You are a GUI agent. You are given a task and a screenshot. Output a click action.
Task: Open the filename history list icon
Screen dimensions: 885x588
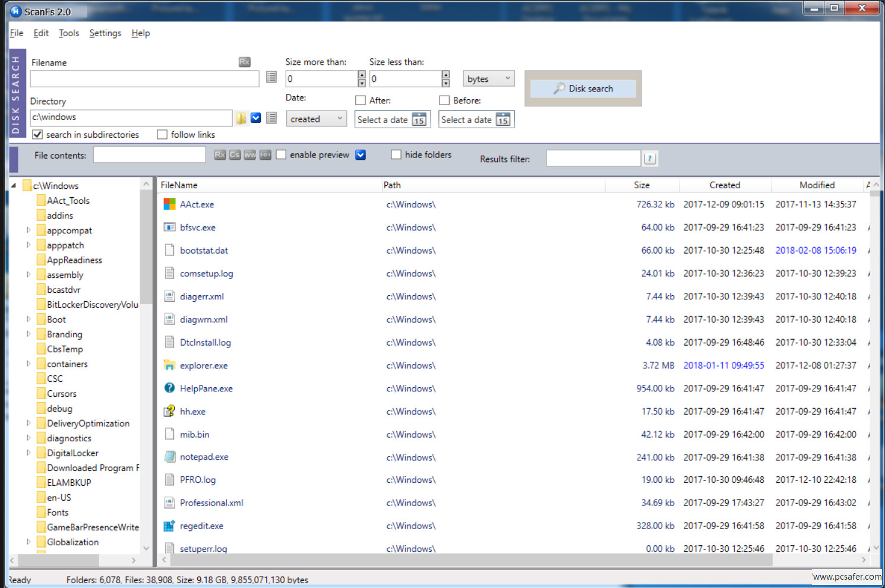[x=271, y=77]
